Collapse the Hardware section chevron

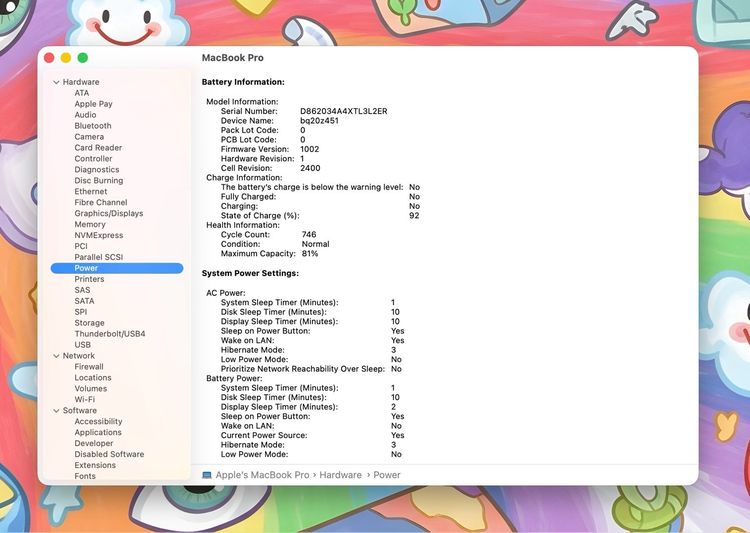pos(56,82)
